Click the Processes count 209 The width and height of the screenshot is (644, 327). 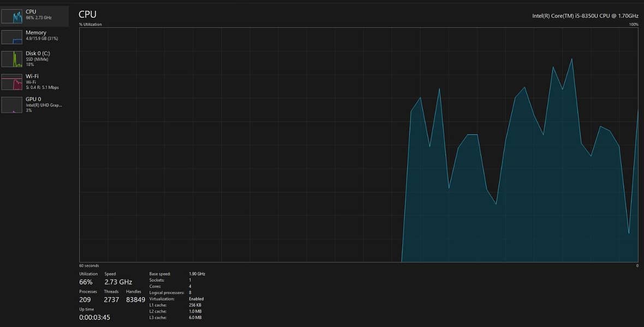point(85,300)
